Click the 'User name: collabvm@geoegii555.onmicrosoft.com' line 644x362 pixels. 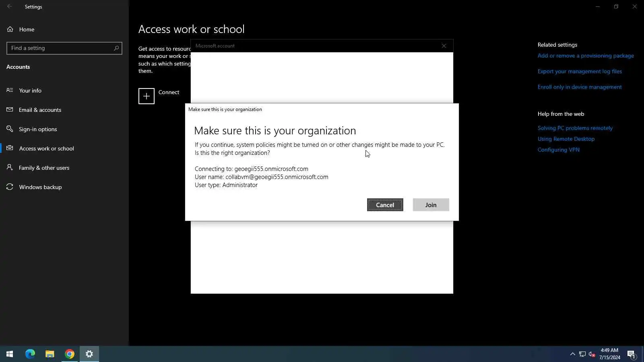pos(262,177)
